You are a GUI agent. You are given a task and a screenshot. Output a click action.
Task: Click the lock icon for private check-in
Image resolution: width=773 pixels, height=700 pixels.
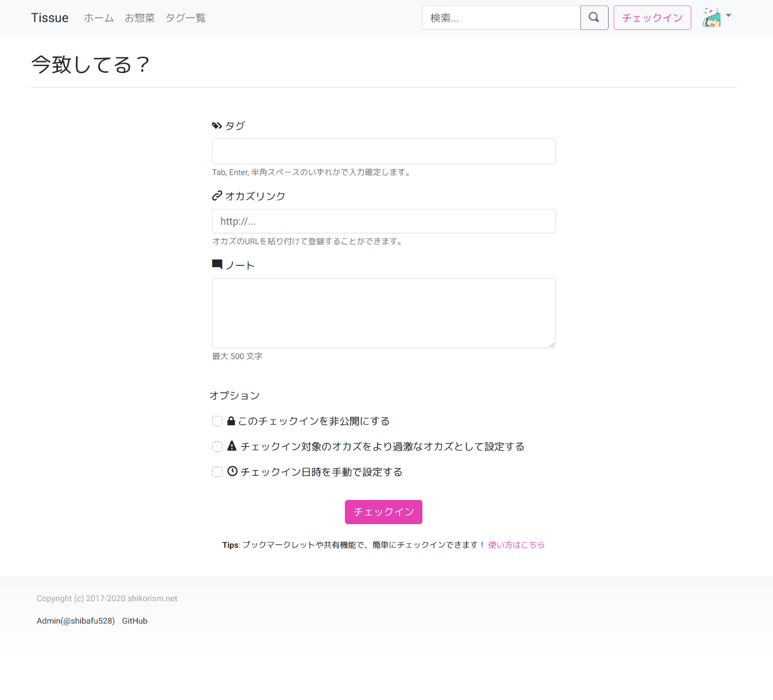coord(231,421)
